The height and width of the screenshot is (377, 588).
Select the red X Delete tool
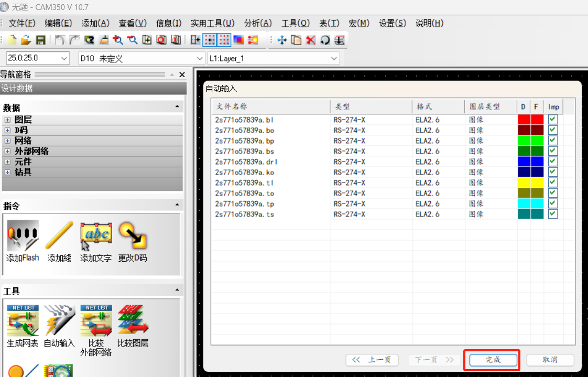[310, 40]
